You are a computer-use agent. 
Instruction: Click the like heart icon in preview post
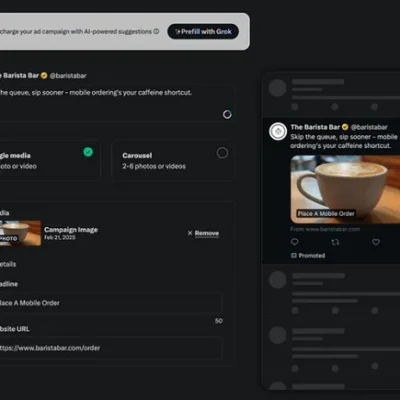pos(376,242)
